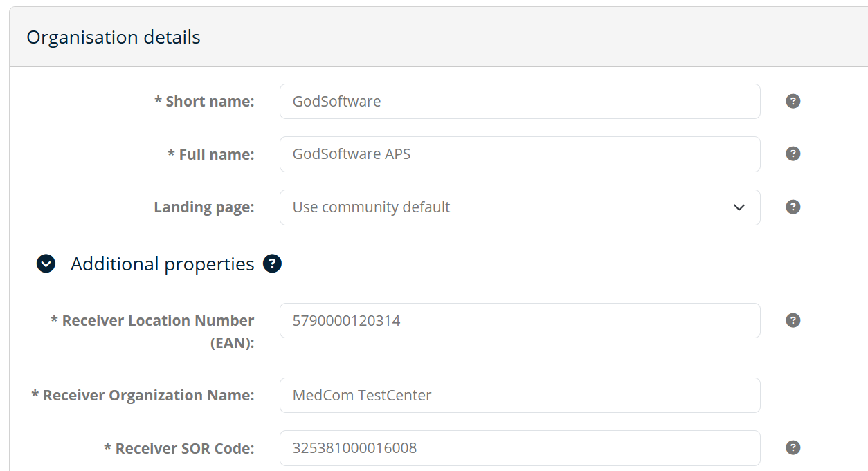Show help for the Landing page setting

pyautogui.click(x=793, y=207)
